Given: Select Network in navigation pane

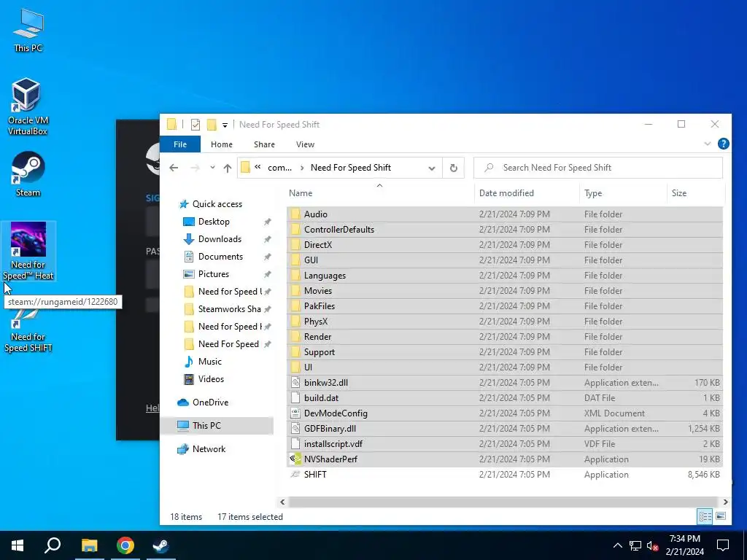Looking at the screenshot, I should tap(209, 449).
